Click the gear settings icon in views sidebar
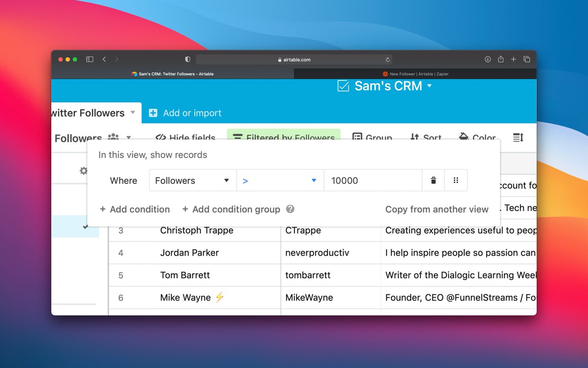Viewport: 588px width, 368px height. point(84,171)
